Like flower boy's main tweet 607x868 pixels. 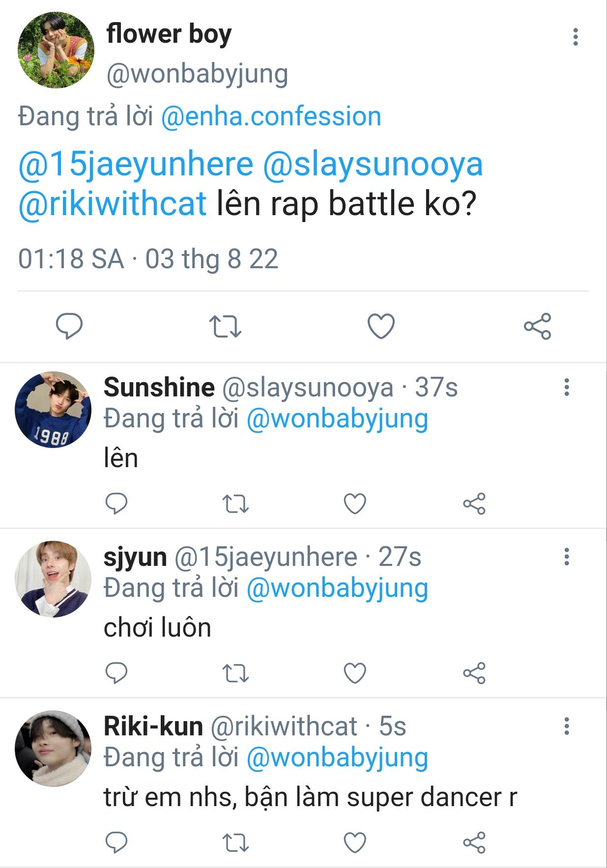[381, 326]
